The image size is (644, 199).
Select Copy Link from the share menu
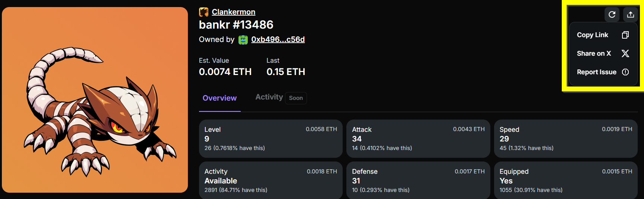tap(593, 35)
